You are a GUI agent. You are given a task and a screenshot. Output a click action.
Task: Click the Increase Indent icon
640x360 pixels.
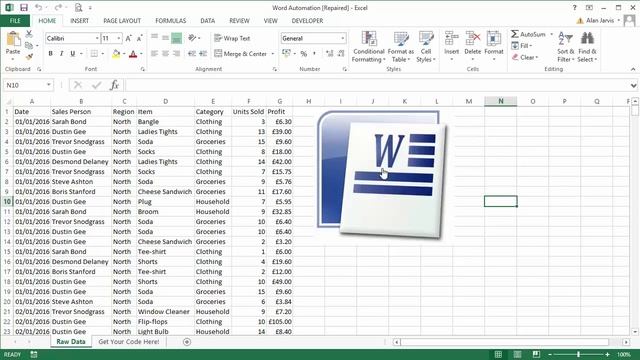tap(203, 53)
